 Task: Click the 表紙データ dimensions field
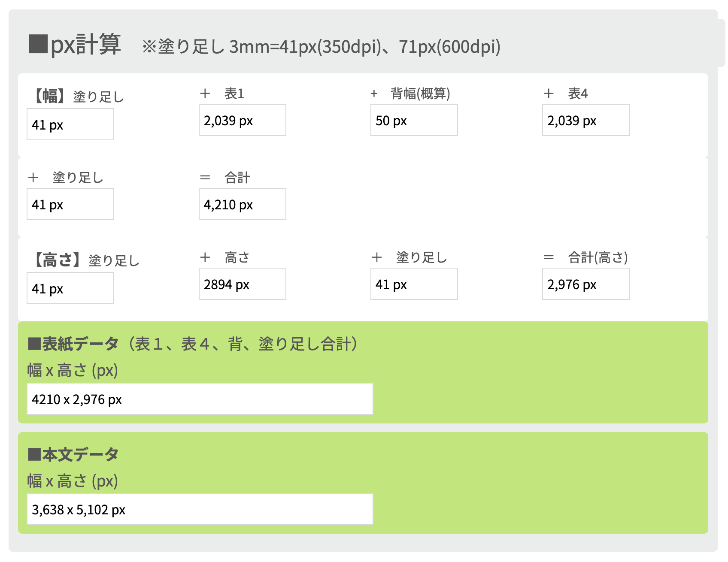(200, 399)
